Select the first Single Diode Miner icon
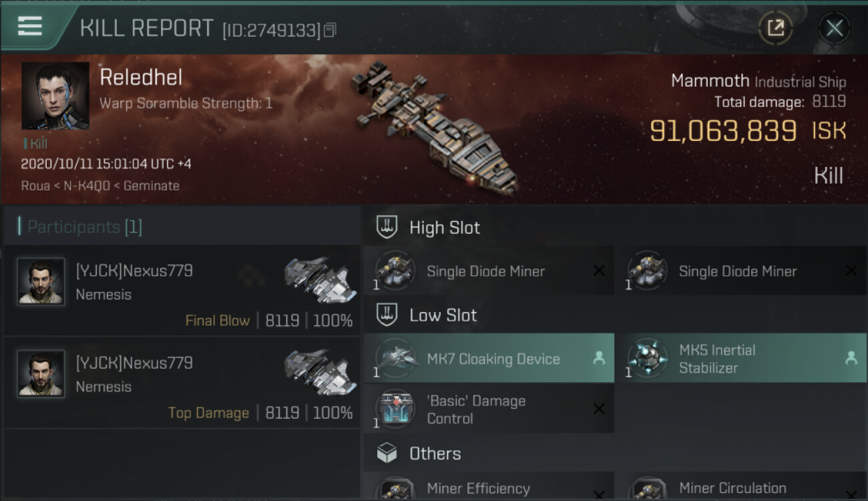Image resolution: width=868 pixels, height=501 pixels. tap(395, 271)
